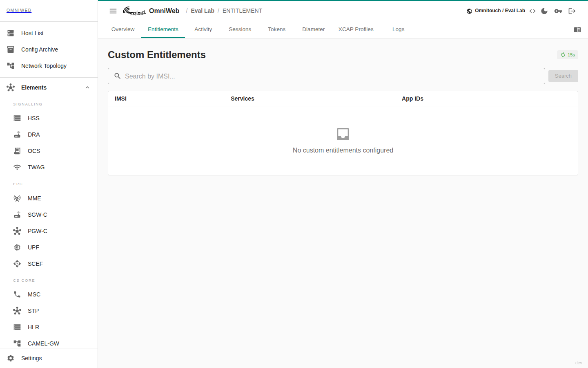Select STP element
Viewport: 588px width, 368px height.
coord(49,311)
